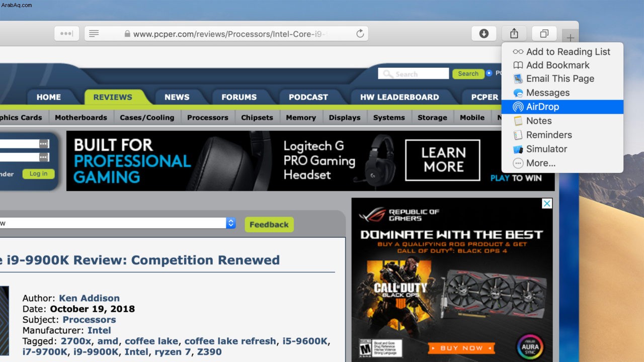This screenshot has height=362, width=644.
Task: Click the i9-9900K Review article title
Action: [x=140, y=260]
